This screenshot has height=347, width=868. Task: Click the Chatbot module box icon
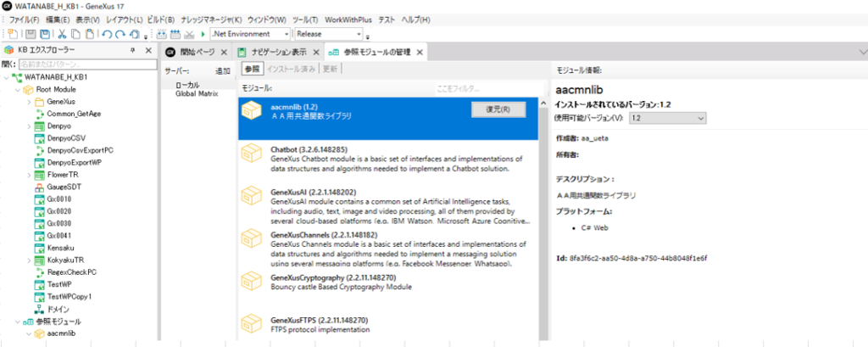pos(252,154)
